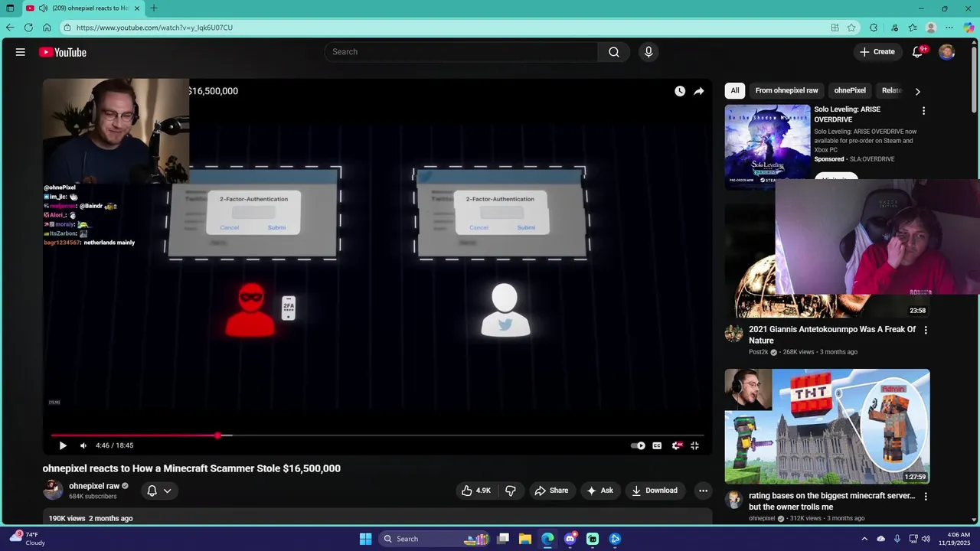Click Watch later clock icon on video

tap(680, 91)
